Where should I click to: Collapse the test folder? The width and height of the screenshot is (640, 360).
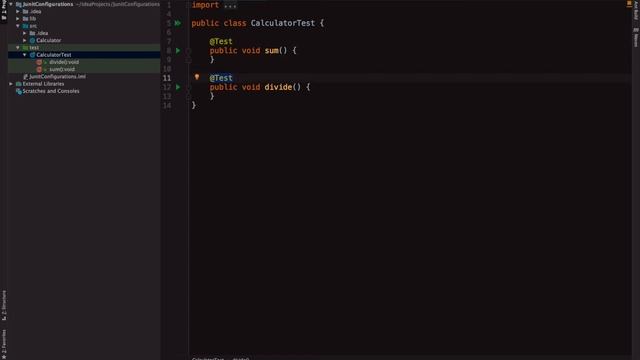18,48
